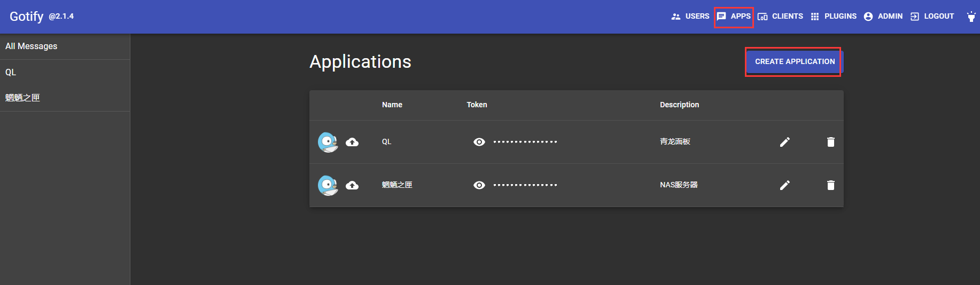
Task: Click the 魍魉之匣 name cell in table
Action: coord(397,185)
